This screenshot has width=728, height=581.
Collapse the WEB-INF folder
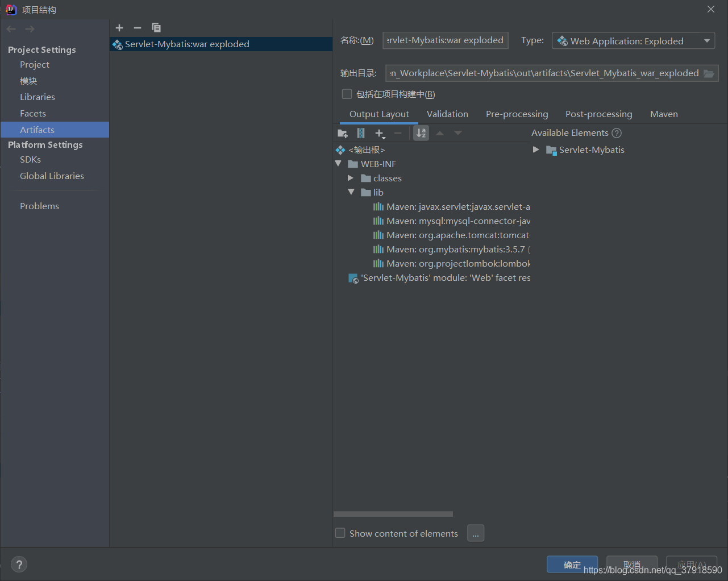[x=338, y=164]
